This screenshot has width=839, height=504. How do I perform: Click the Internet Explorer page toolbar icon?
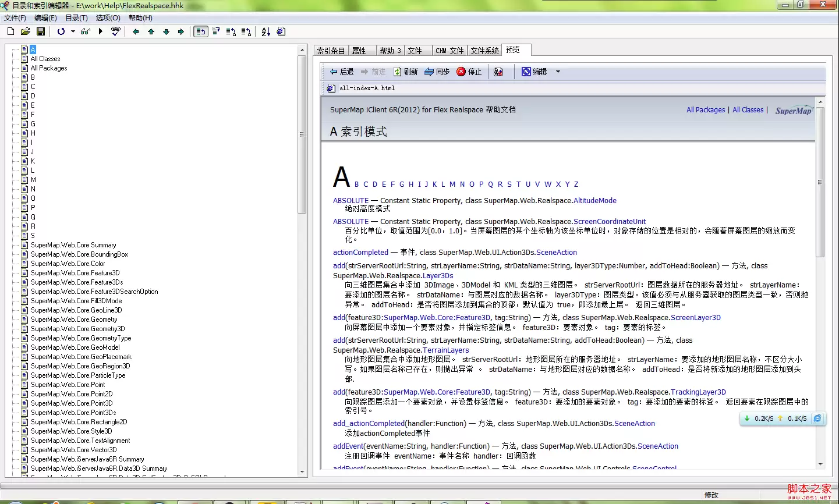(x=281, y=31)
